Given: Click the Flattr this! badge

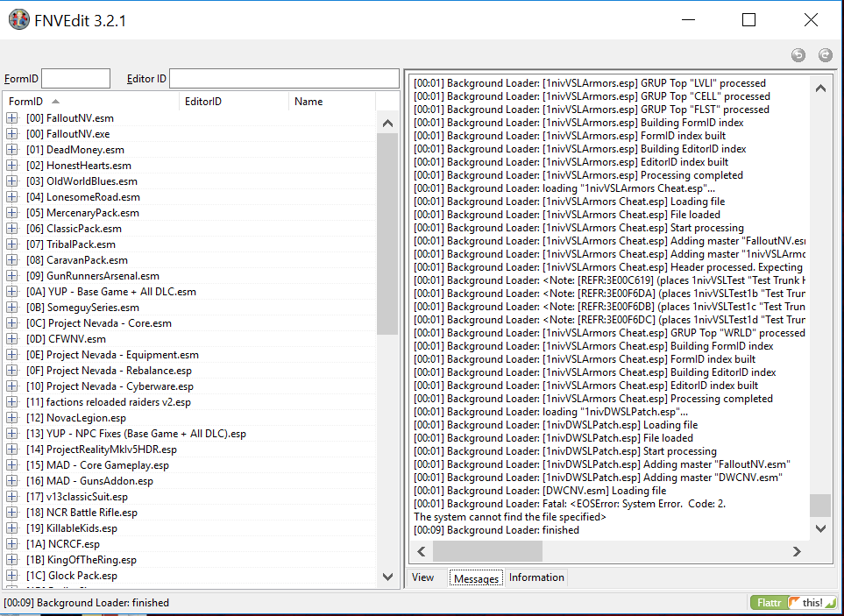Looking at the screenshot, I should [793, 603].
